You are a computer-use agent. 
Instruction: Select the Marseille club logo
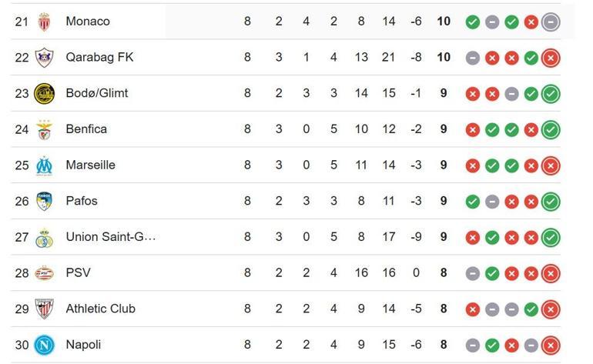[45, 165]
